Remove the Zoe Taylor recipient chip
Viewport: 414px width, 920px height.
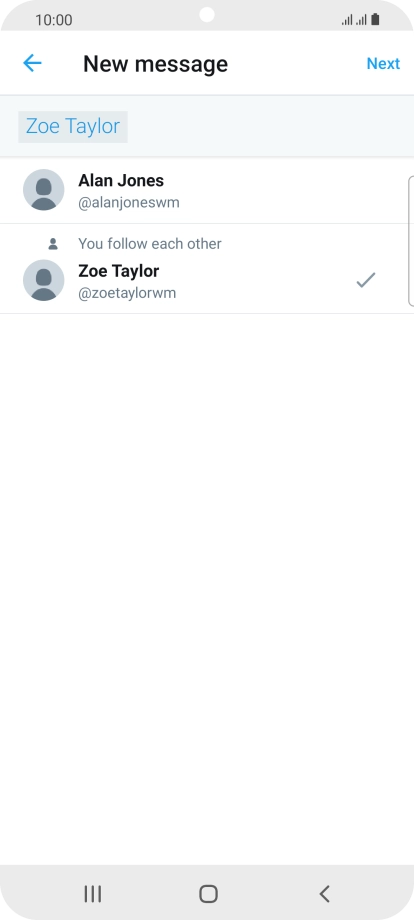[73, 126]
